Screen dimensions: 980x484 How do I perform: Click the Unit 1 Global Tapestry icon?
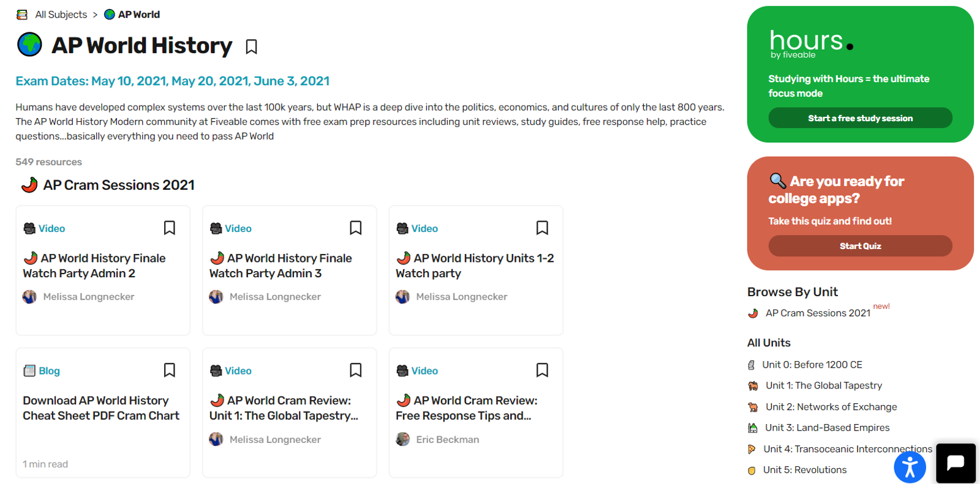coord(753,386)
